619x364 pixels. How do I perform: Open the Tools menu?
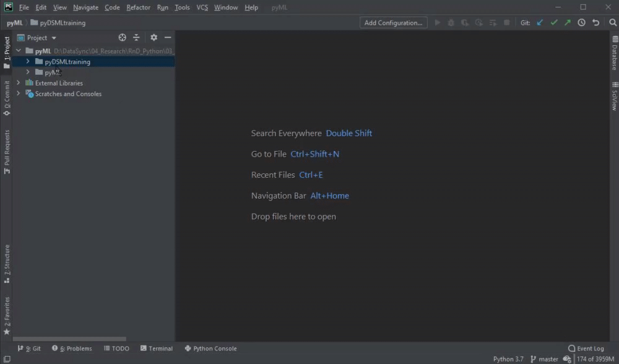click(182, 7)
